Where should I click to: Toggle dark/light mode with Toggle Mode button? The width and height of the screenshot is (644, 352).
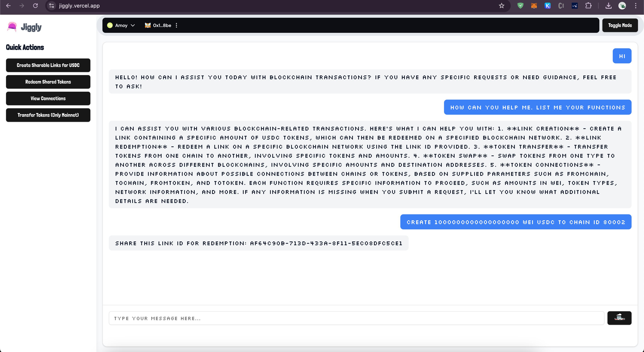(x=619, y=25)
